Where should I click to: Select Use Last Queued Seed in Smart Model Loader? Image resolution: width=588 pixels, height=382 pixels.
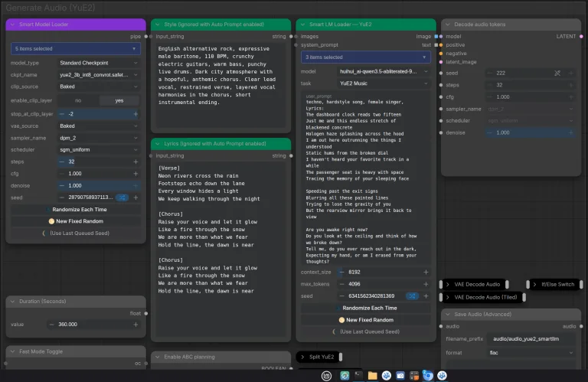point(76,233)
